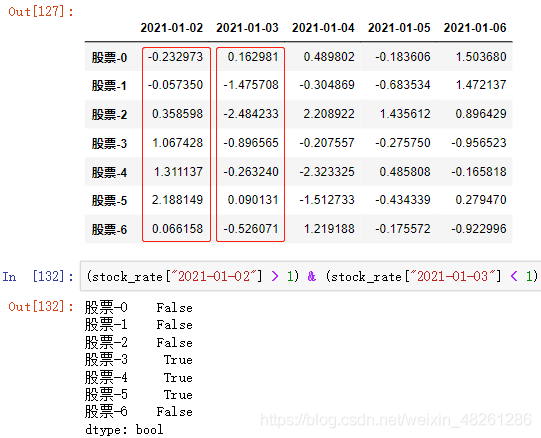This screenshot has width=541, height=438.
Task: Click the cell -1.512733
Action: pyautogui.click(x=327, y=200)
